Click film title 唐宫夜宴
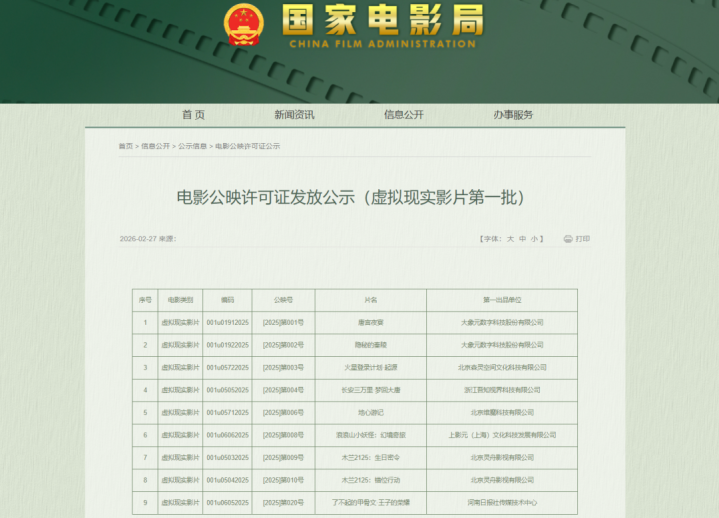 click(371, 323)
